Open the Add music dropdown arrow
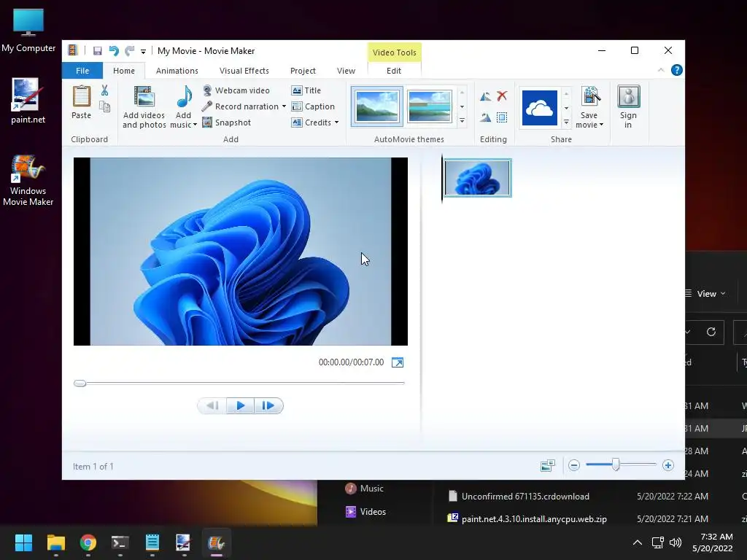Image resolution: width=747 pixels, height=560 pixels. click(195, 125)
